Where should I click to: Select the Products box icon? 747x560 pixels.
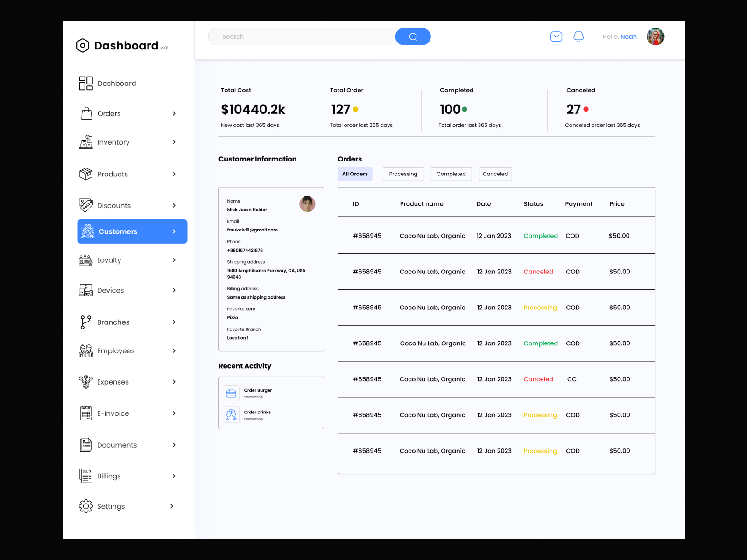click(x=86, y=174)
